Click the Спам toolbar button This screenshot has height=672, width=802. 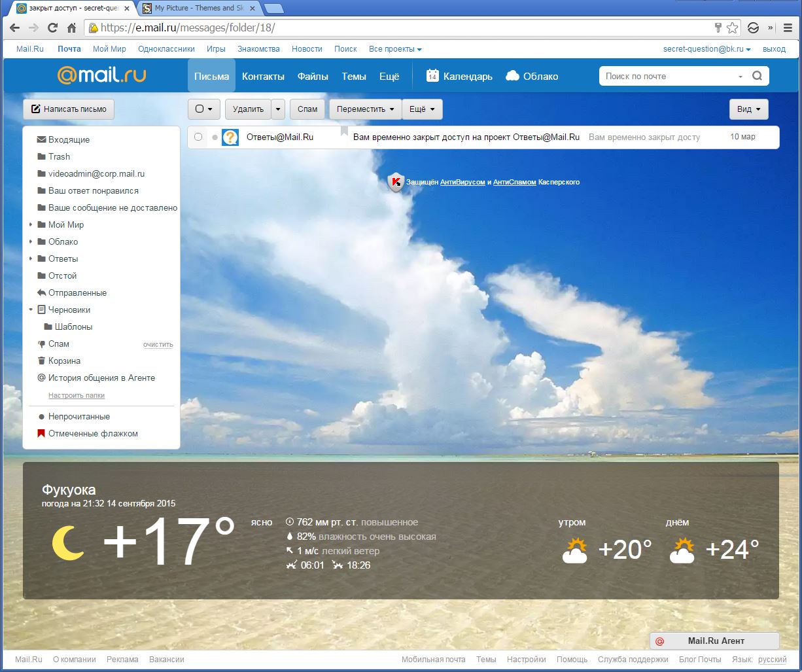307,109
